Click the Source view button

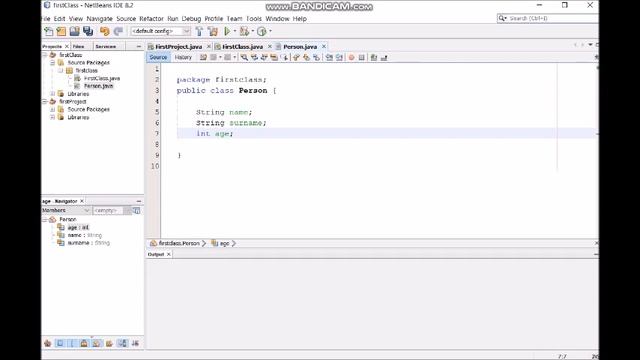(158, 58)
